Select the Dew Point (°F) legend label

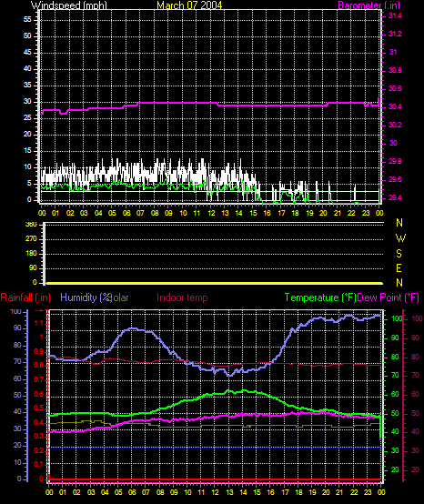coord(389,297)
